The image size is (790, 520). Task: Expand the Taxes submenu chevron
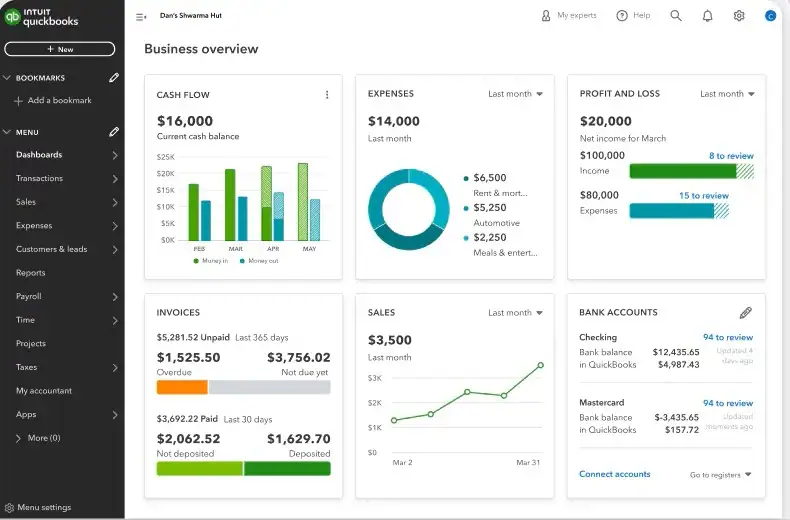tap(115, 368)
